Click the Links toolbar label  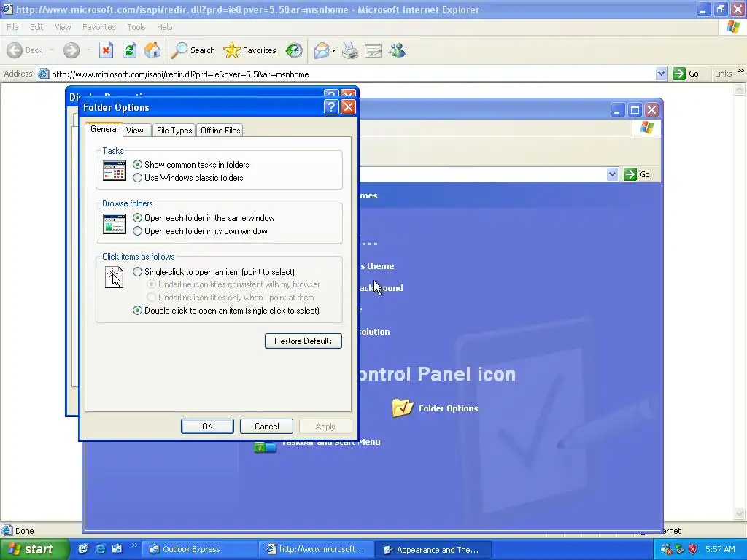(x=723, y=74)
